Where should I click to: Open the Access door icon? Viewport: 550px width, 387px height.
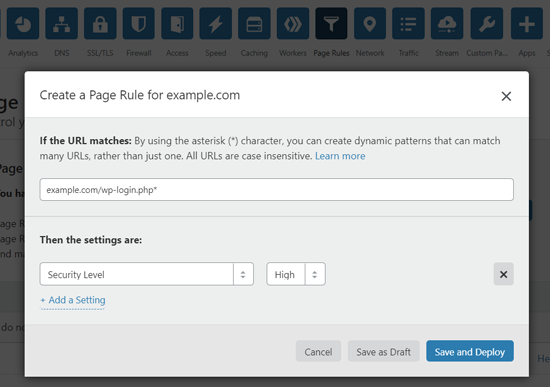pos(177,24)
